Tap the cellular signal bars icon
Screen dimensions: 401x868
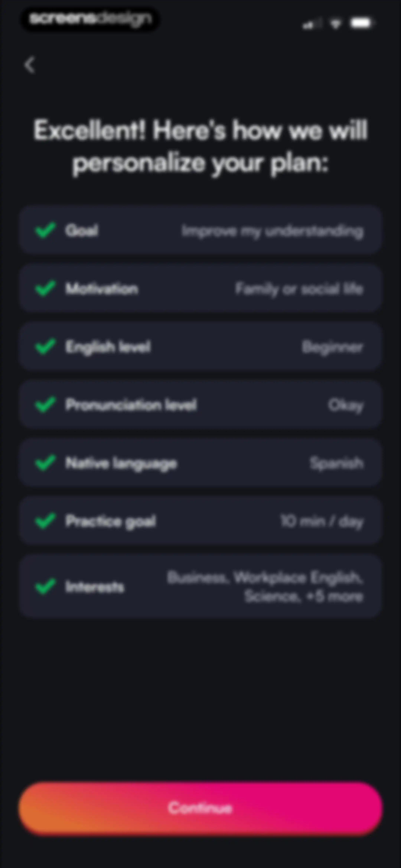pos(312,24)
